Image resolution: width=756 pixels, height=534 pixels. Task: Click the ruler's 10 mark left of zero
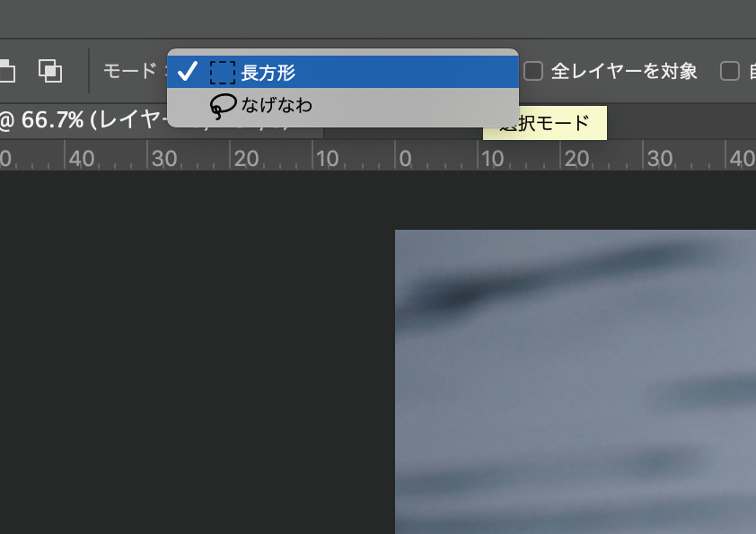pyautogui.click(x=328, y=158)
